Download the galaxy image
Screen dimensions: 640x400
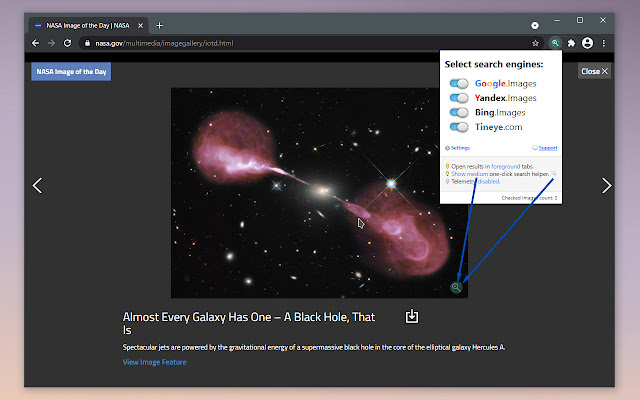tap(412, 317)
